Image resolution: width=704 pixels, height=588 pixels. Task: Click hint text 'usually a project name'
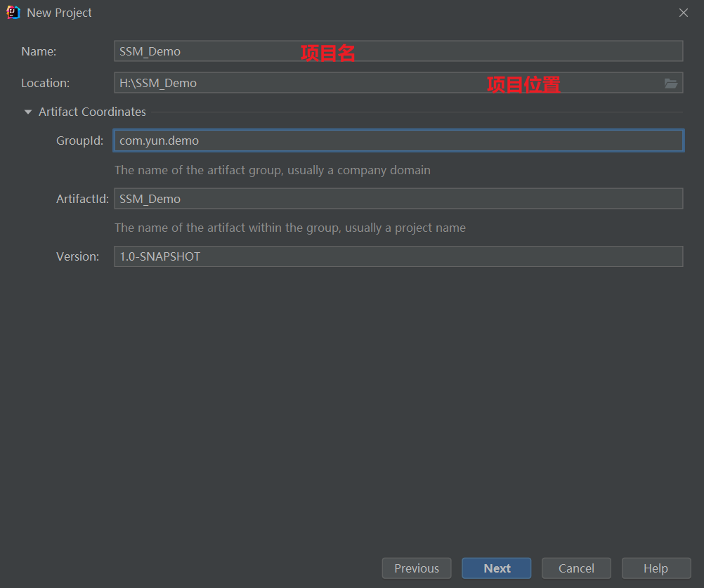click(x=405, y=228)
